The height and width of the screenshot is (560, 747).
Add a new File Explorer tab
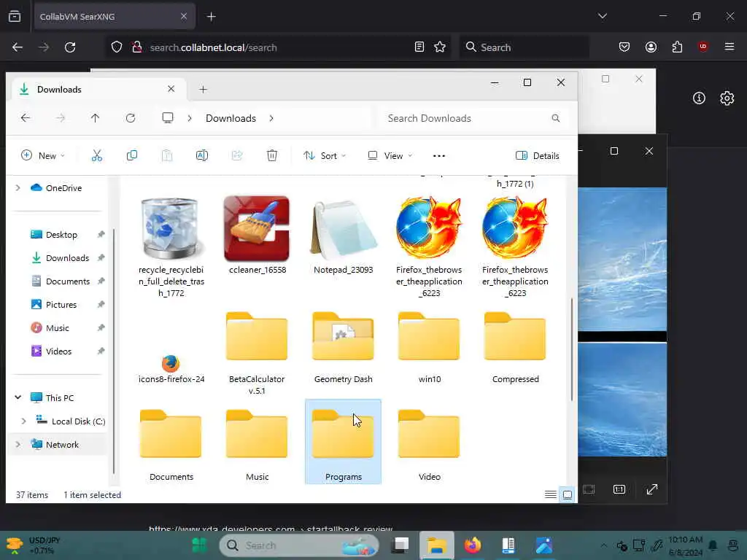click(x=203, y=90)
